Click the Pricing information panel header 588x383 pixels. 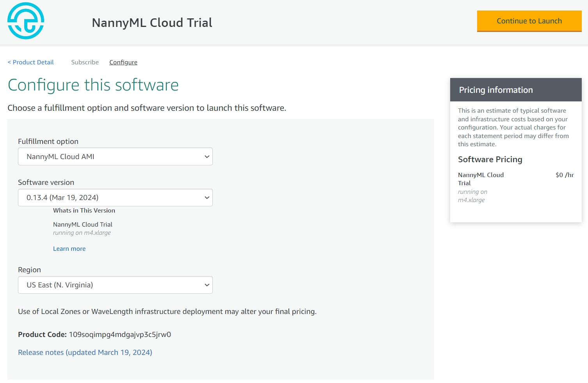point(515,90)
